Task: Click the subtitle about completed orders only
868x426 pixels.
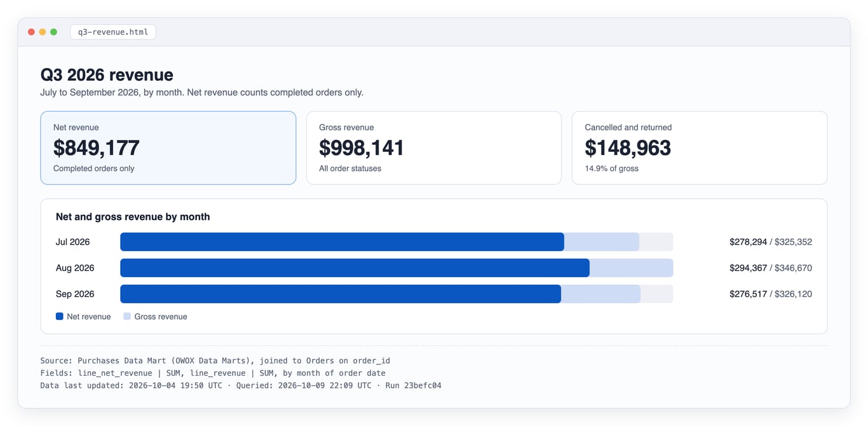Action: tap(202, 92)
